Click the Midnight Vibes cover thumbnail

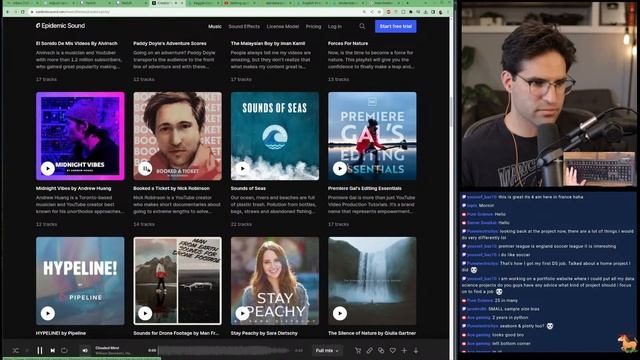coord(80,136)
